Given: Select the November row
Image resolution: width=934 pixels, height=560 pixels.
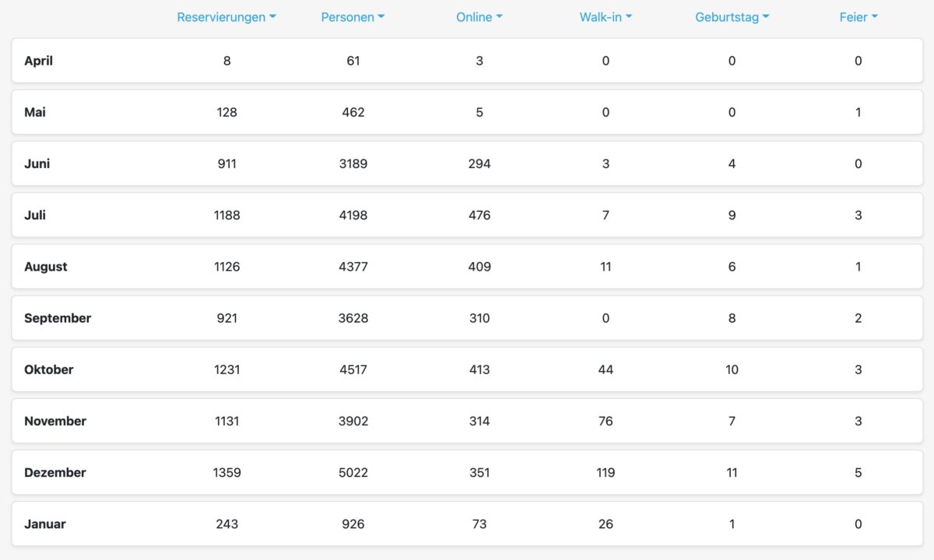Looking at the screenshot, I should pyautogui.click(x=55, y=421).
